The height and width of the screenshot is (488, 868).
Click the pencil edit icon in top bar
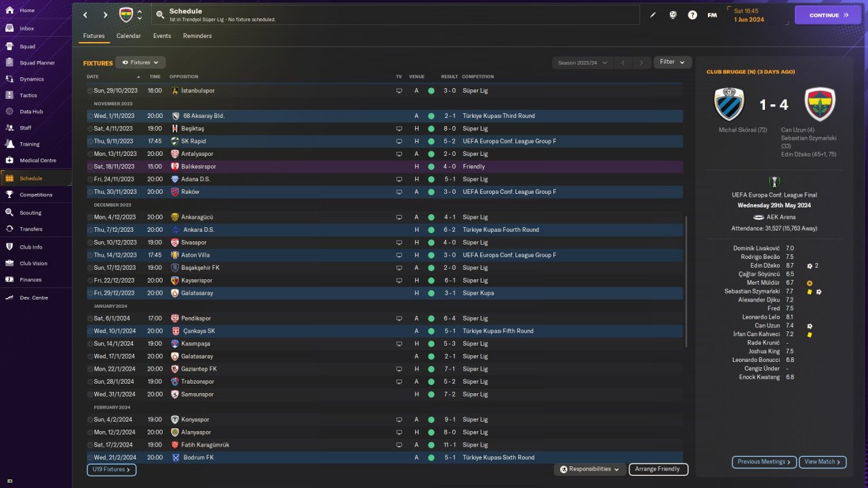pos(653,15)
